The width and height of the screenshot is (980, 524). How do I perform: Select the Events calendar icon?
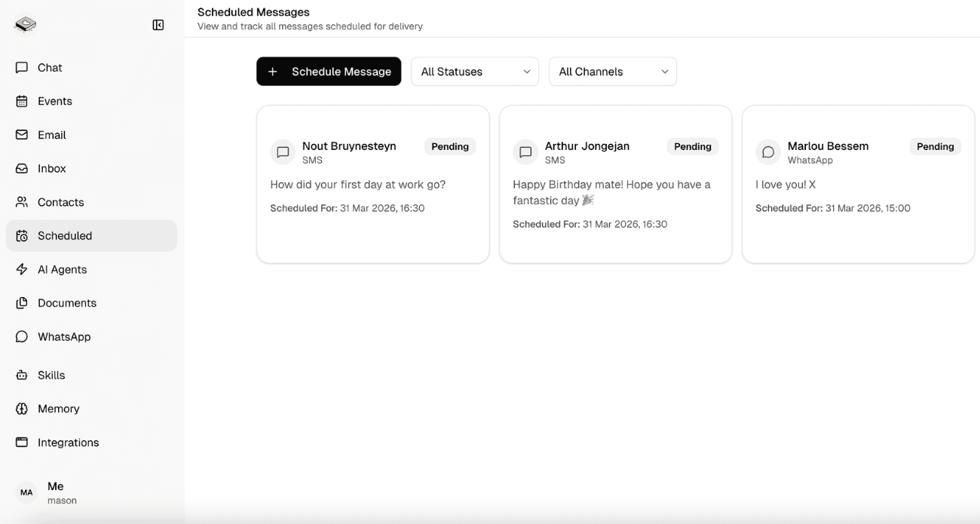[55, 101]
